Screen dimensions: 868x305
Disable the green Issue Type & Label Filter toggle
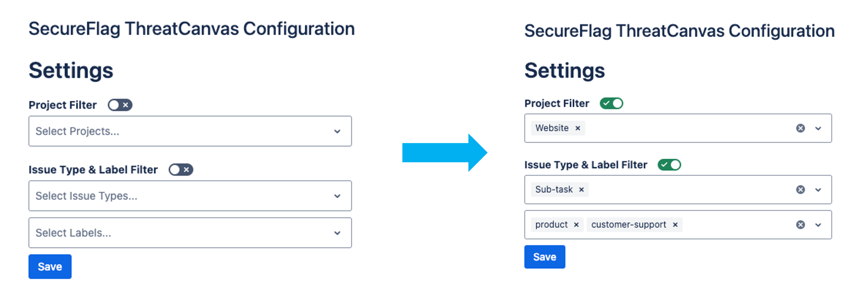point(669,165)
